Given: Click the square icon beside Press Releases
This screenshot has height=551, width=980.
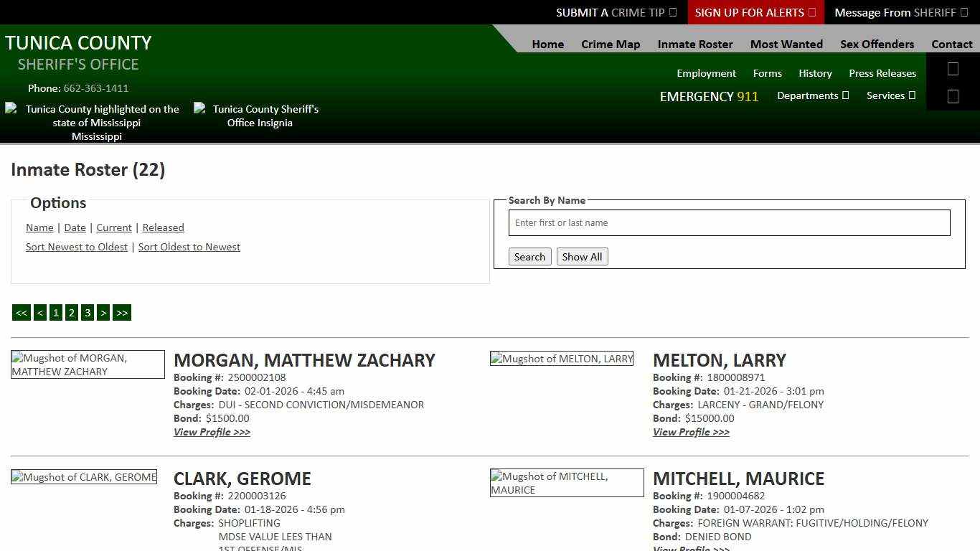Looking at the screenshot, I should 953,69.
